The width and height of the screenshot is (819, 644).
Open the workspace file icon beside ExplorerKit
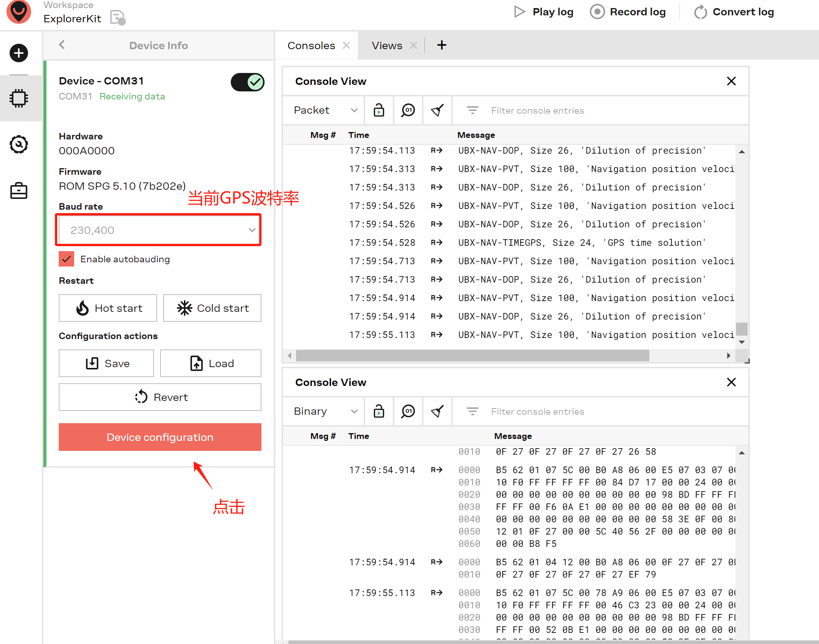(x=118, y=18)
